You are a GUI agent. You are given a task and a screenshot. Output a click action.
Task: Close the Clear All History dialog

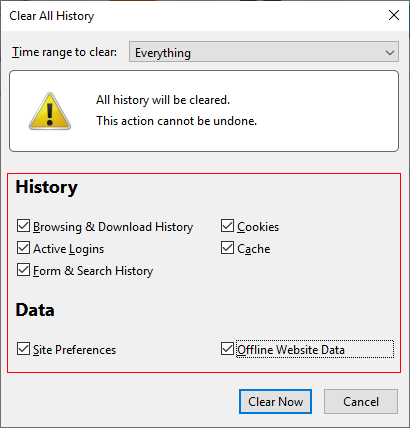pos(394,15)
